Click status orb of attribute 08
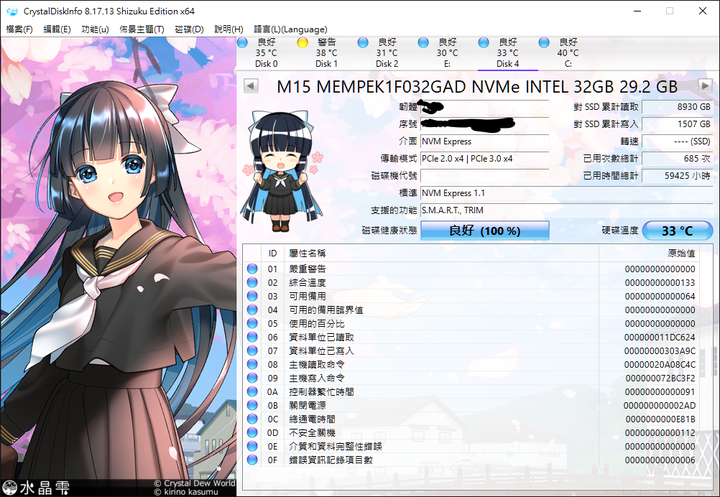This screenshot has height=497, width=720. 252,364
